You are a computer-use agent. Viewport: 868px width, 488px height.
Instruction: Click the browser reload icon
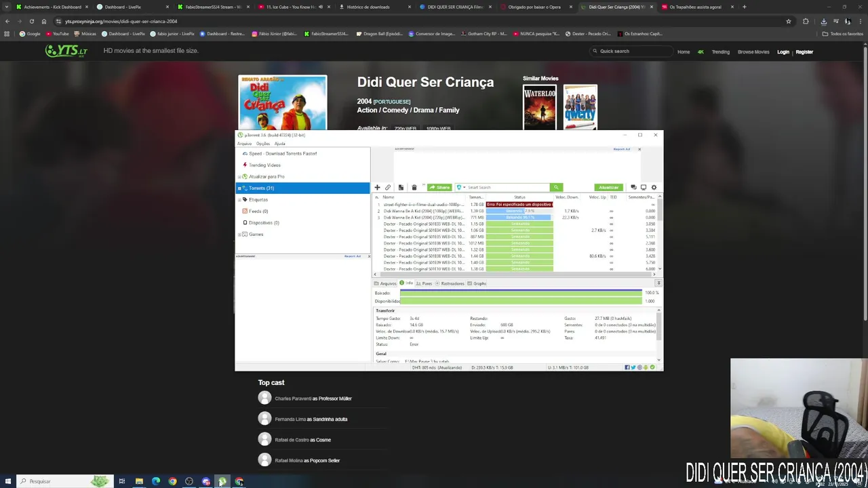tap(31, 21)
